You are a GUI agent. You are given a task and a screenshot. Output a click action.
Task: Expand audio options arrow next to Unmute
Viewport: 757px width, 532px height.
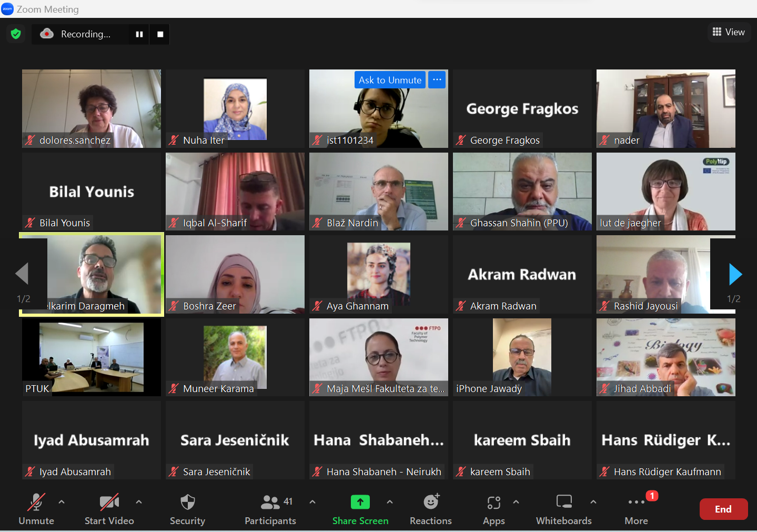point(62,502)
